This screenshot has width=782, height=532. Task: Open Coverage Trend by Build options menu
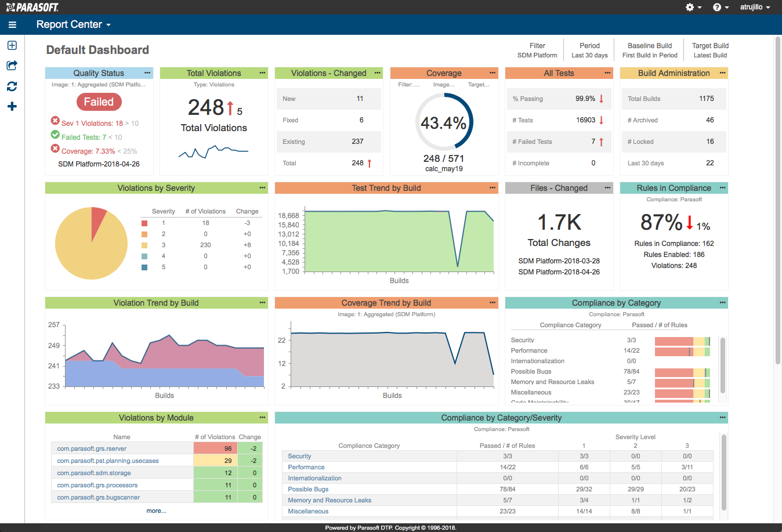pos(493,303)
